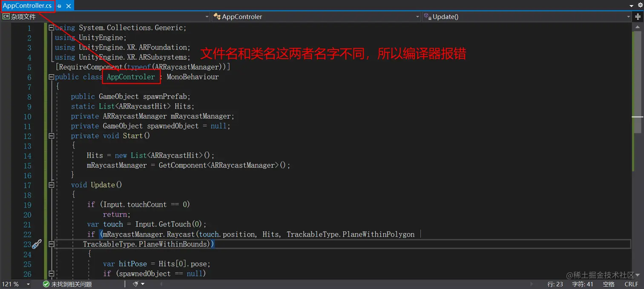The image size is (644, 289).
Task: Collapse the using directives block at line 1
Action: click(x=52, y=28)
